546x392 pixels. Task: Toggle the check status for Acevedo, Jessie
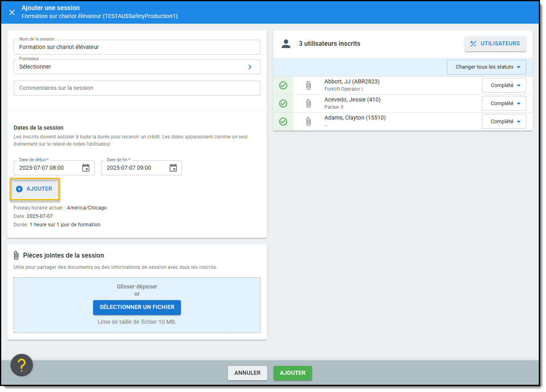(x=283, y=104)
